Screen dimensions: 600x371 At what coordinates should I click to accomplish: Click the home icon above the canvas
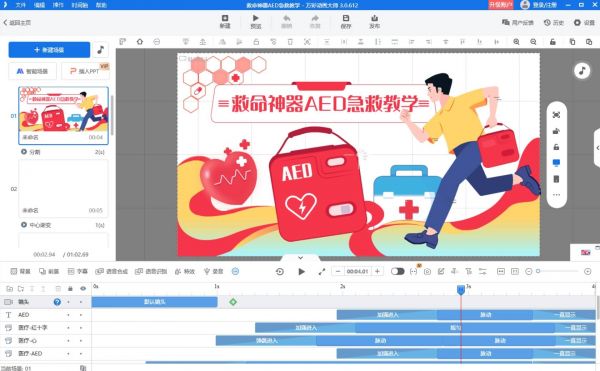pos(140,42)
